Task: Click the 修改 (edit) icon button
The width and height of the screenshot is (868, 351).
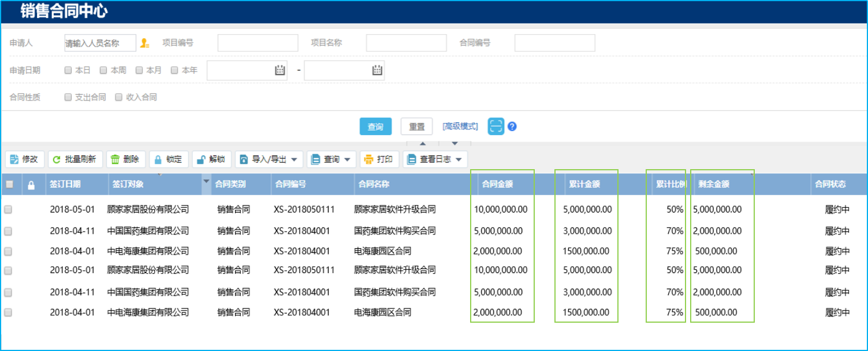Action: (x=14, y=159)
